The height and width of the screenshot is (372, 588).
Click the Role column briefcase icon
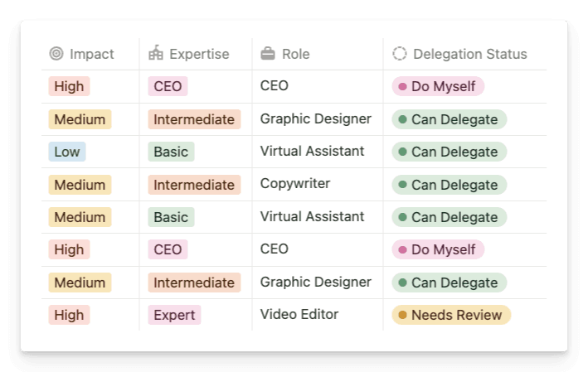(268, 54)
